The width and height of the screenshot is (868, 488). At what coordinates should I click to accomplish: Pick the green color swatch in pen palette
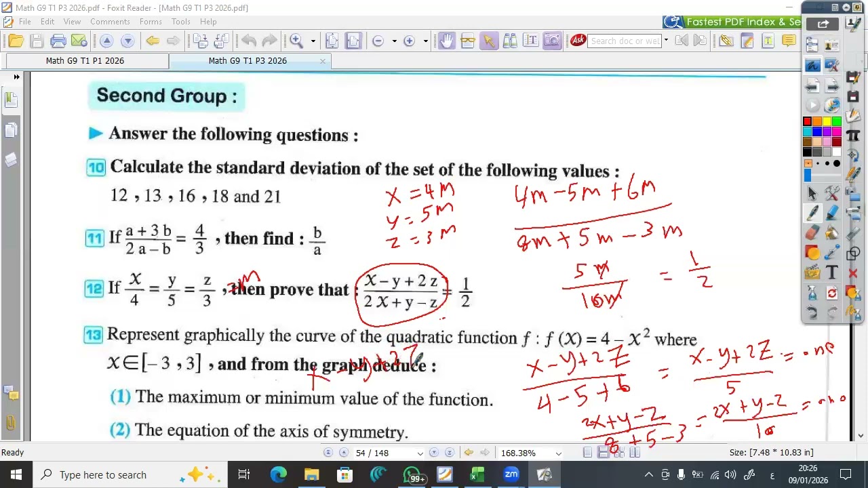coord(837,121)
